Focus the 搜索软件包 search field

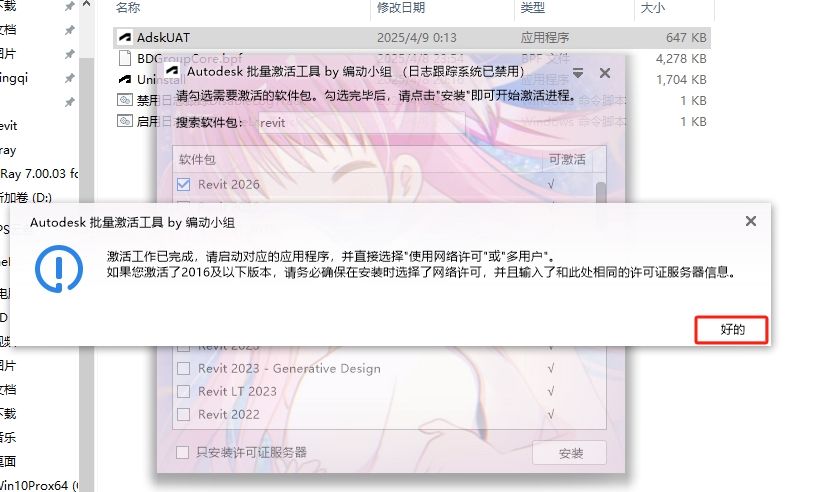[362, 123]
